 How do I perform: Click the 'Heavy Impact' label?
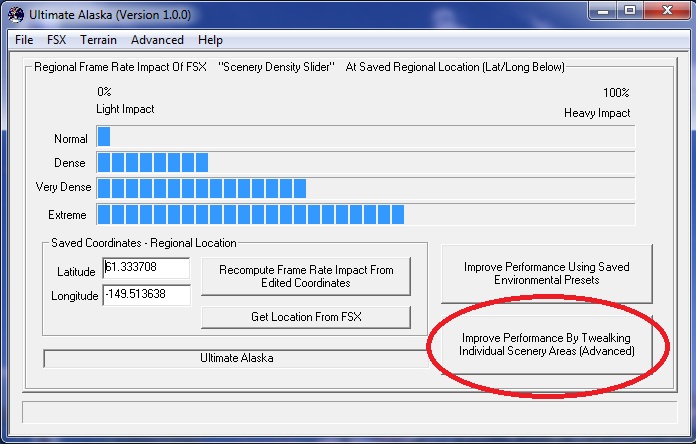point(597,113)
